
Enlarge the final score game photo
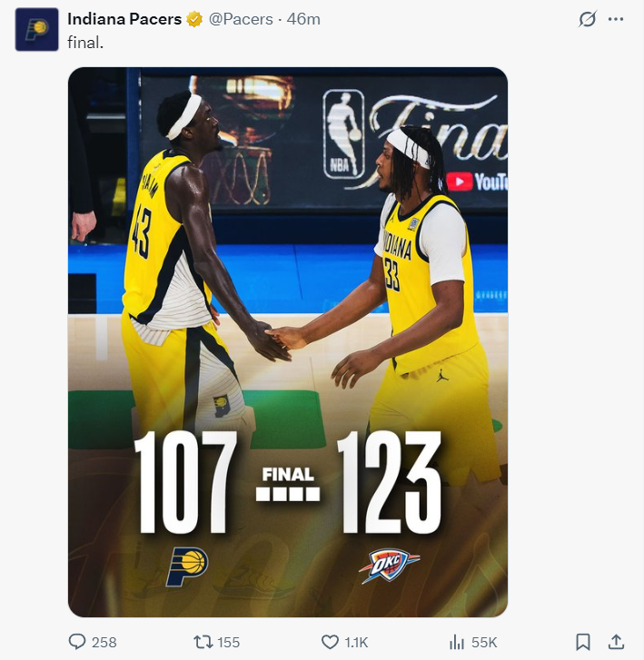pos(288,341)
